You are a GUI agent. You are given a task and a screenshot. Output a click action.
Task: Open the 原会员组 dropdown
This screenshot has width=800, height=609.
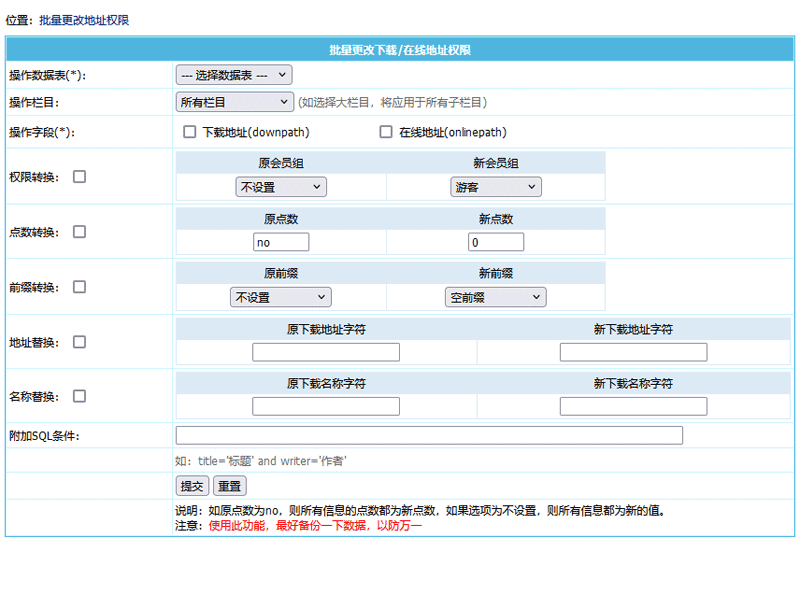281,187
